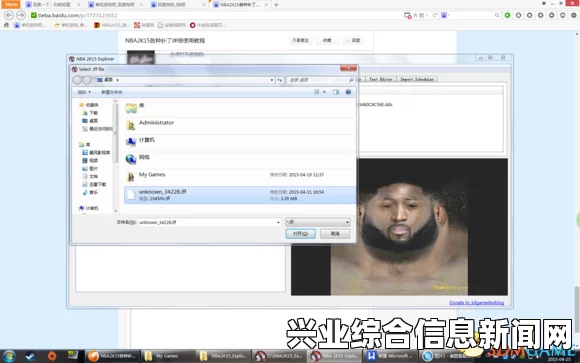Click the face texture preview image
The width and height of the screenshot is (580, 363).
pyautogui.click(x=399, y=227)
